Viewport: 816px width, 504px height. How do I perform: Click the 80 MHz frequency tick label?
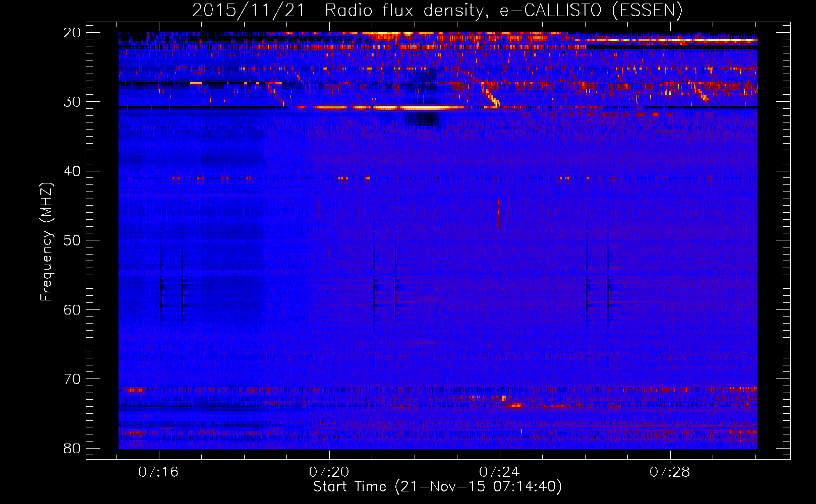point(73,448)
